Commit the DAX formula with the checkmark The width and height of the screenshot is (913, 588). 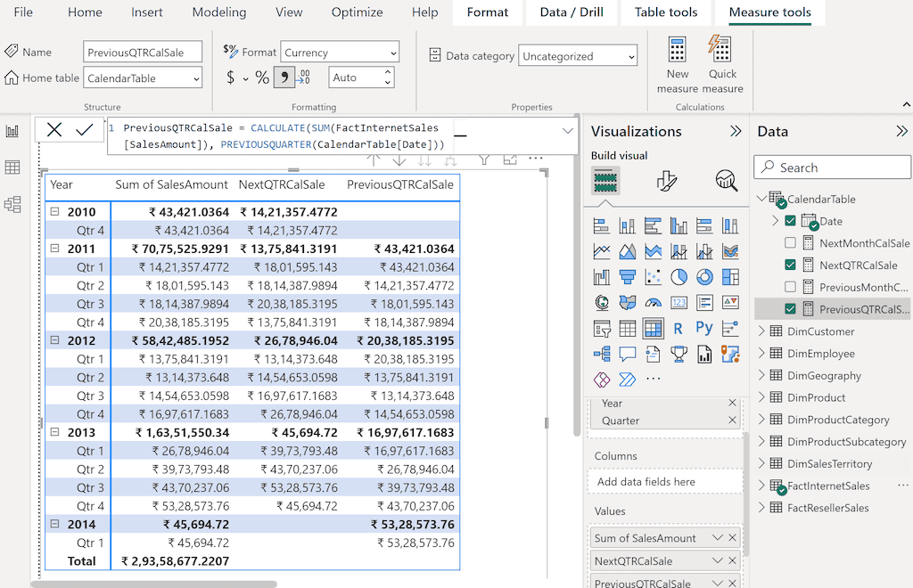click(83, 129)
